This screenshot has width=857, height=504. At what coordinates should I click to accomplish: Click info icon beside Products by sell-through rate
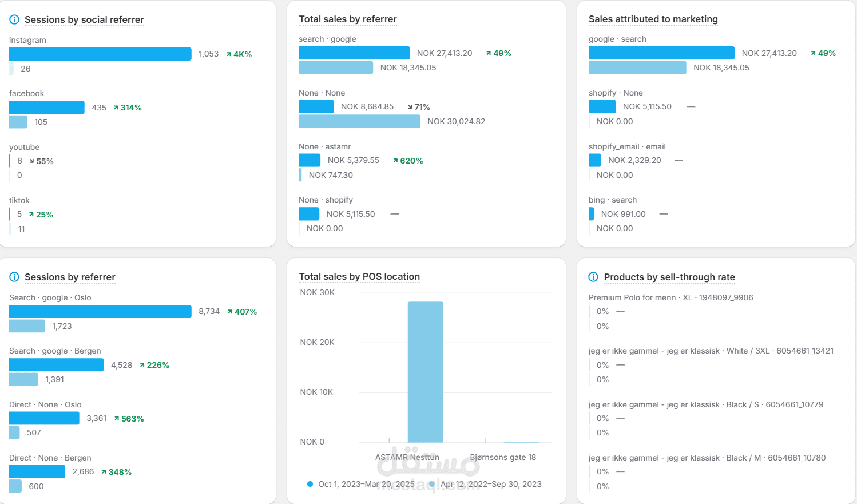tap(593, 277)
